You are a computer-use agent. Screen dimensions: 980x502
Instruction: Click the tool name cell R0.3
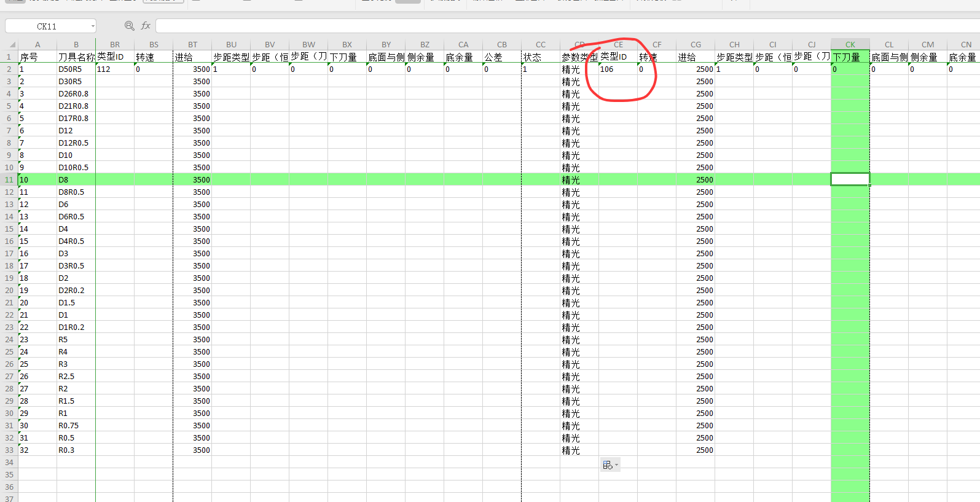point(76,450)
